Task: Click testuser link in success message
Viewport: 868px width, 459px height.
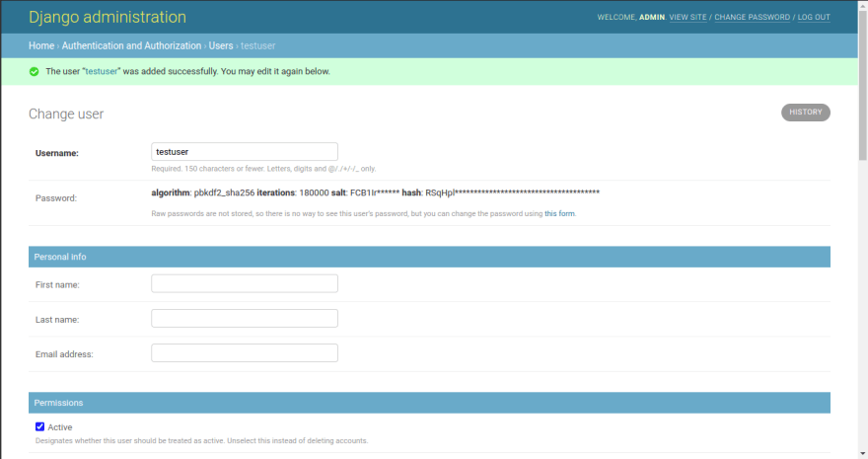Action: point(102,71)
